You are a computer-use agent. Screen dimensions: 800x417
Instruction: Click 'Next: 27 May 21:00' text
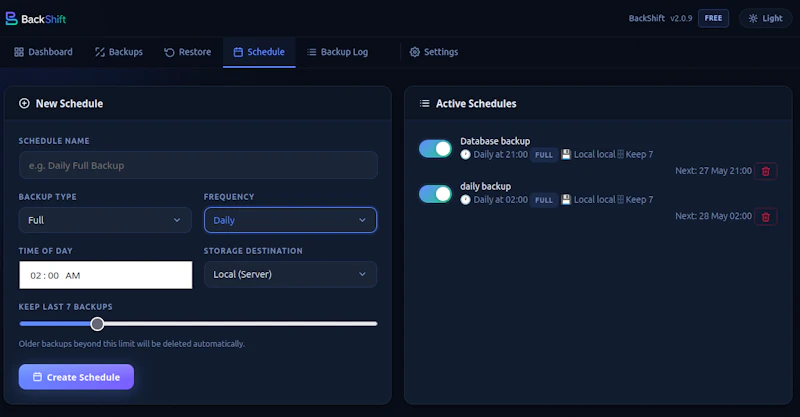point(713,170)
